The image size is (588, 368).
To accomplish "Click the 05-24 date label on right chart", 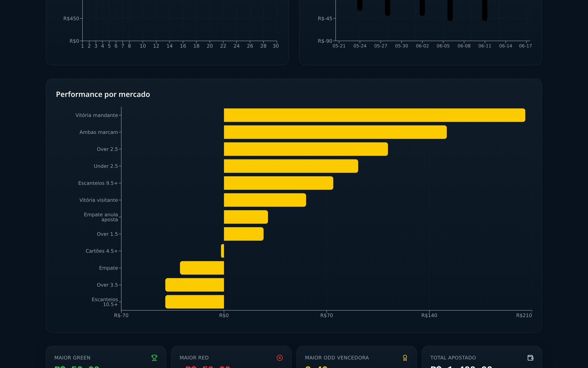I will pos(360,46).
